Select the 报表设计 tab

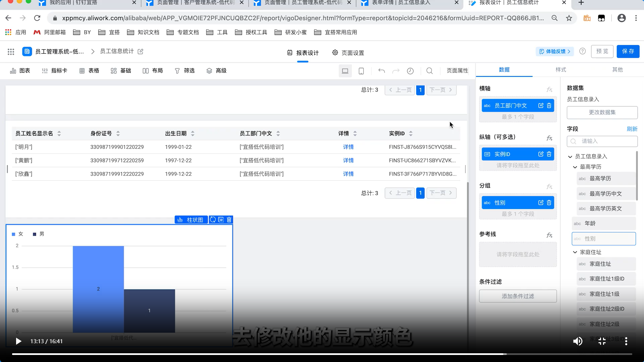tap(303, 53)
